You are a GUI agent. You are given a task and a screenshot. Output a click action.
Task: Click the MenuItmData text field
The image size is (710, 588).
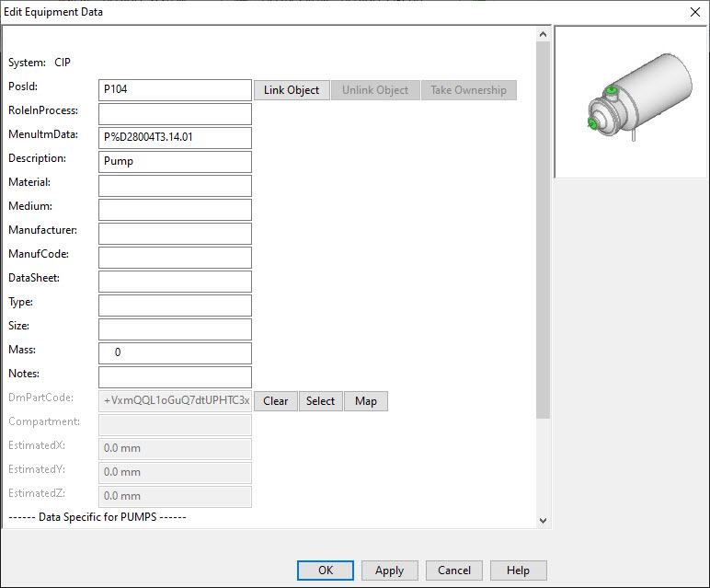pos(175,138)
